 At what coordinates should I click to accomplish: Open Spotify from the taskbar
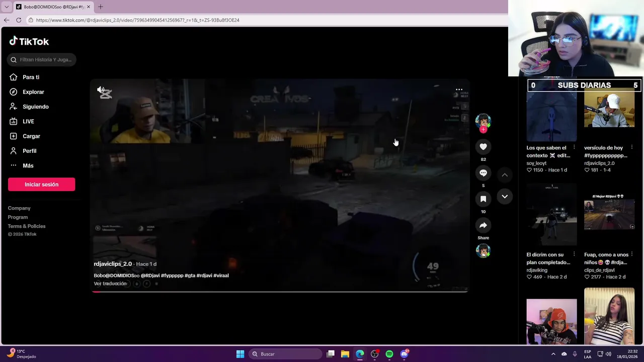point(389,354)
